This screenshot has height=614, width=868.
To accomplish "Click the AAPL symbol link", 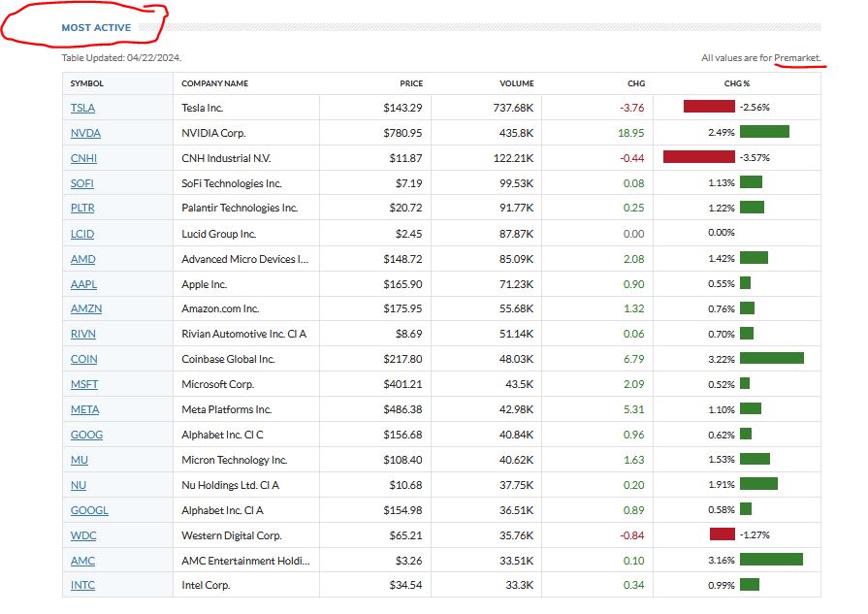I will 83,284.
